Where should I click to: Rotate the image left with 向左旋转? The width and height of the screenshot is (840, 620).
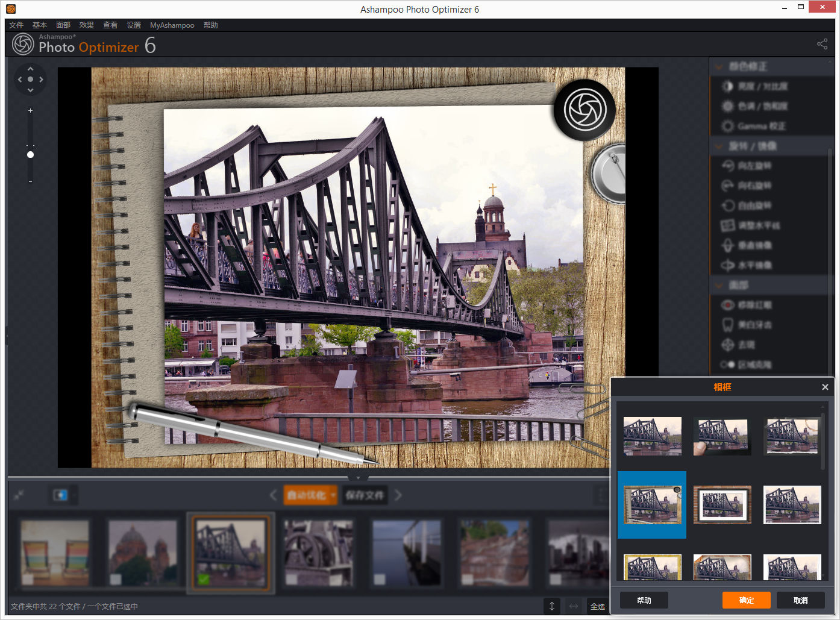tap(746, 166)
